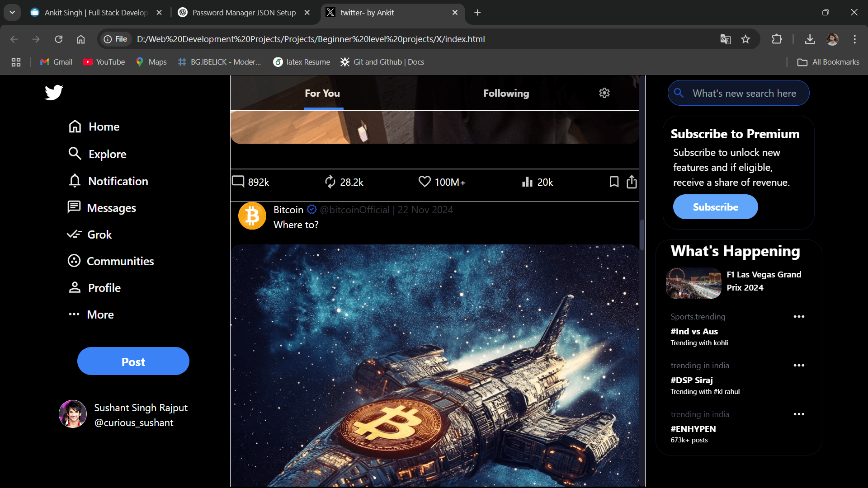
Task: Switch to the Following tab
Action: [506, 93]
